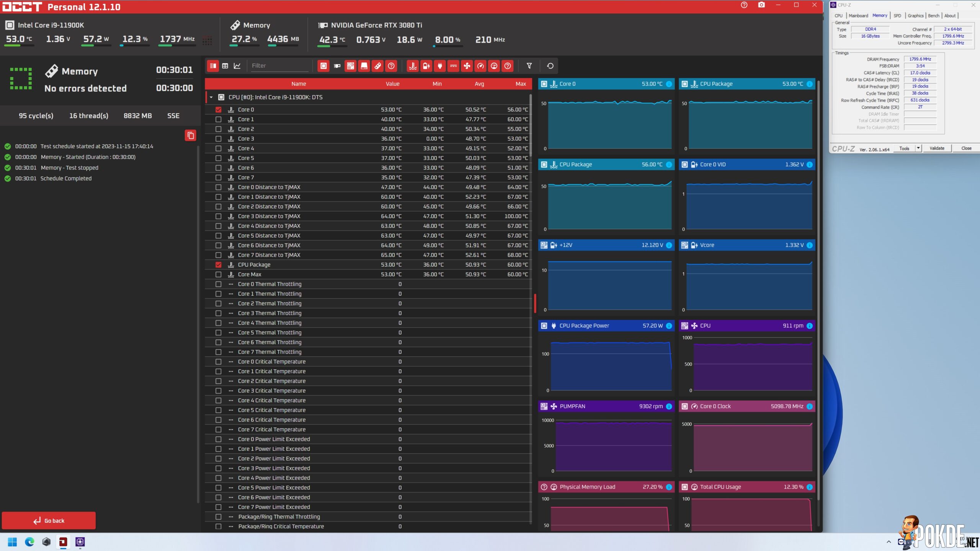The height and width of the screenshot is (551, 980).
Task: Toggle the temperature sensor filter
Action: (x=413, y=66)
